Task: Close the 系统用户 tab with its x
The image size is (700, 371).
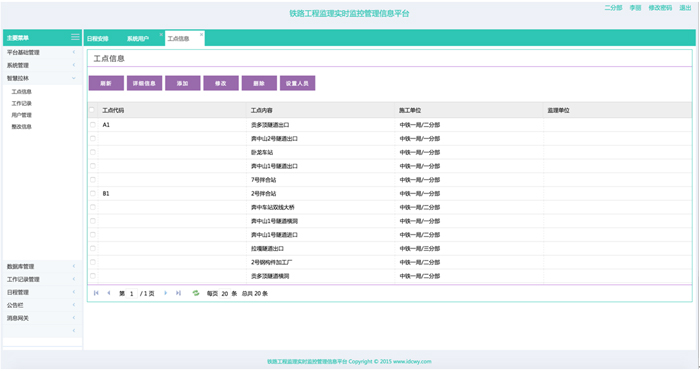Action: tap(161, 34)
